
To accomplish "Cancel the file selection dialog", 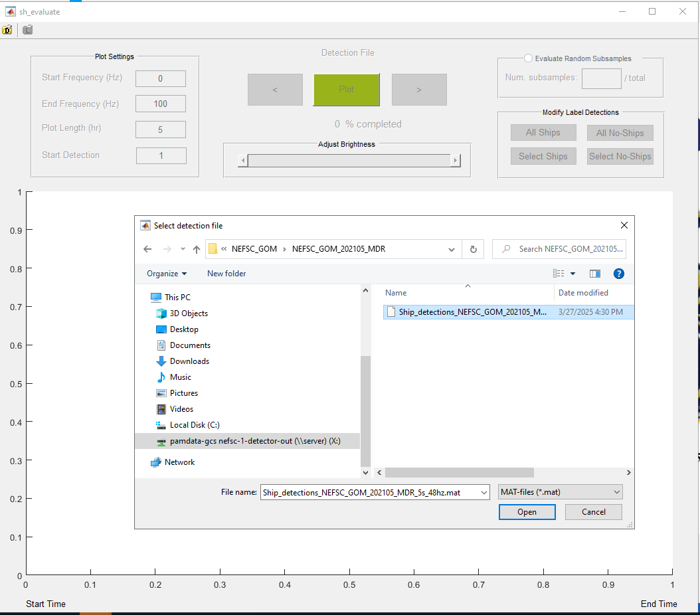I will tap(593, 512).
